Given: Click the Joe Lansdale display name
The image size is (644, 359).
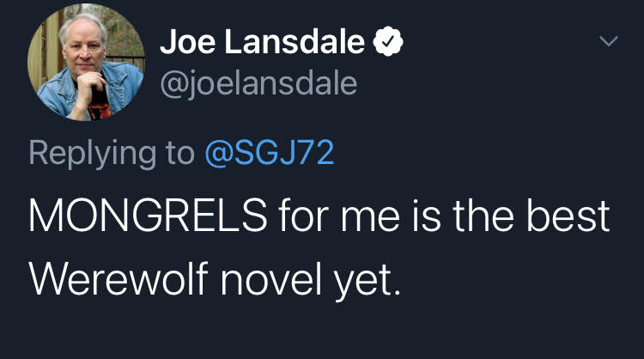Looking at the screenshot, I should tap(265, 40).
